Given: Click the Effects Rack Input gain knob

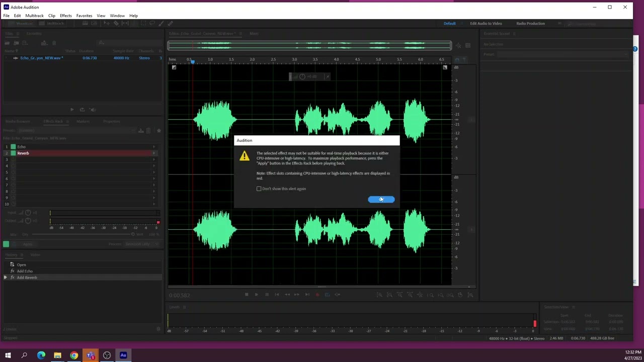Looking at the screenshot, I should (28, 213).
